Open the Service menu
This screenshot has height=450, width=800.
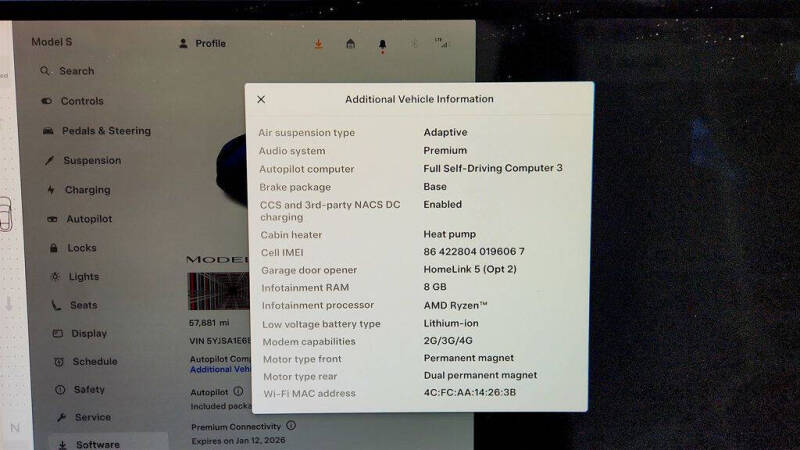pos(83,417)
